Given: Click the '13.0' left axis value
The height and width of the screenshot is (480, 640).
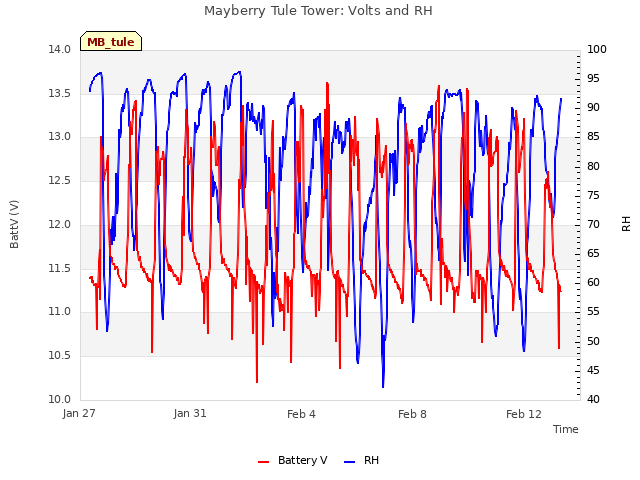Looking at the screenshot, I should [60, 137].
